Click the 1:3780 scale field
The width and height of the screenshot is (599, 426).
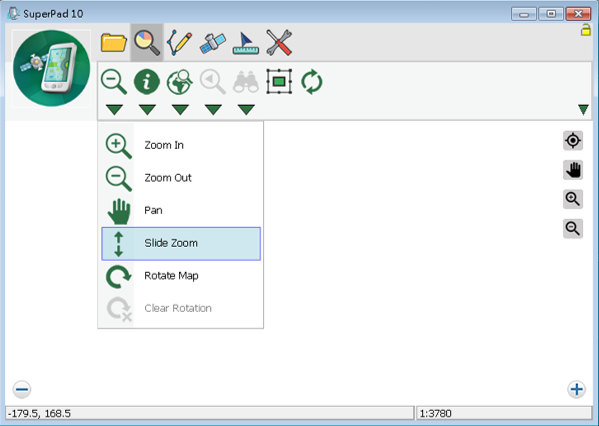(x=504, y=413)
